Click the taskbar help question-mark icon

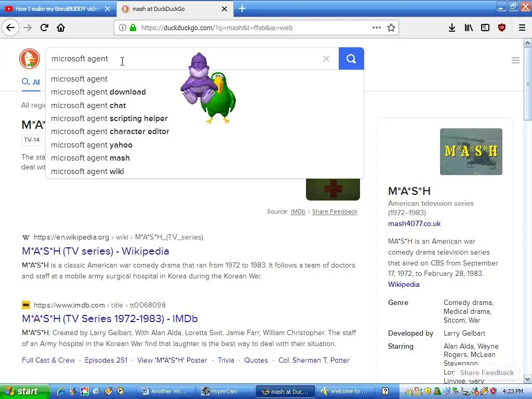click(x=385, y=392)
